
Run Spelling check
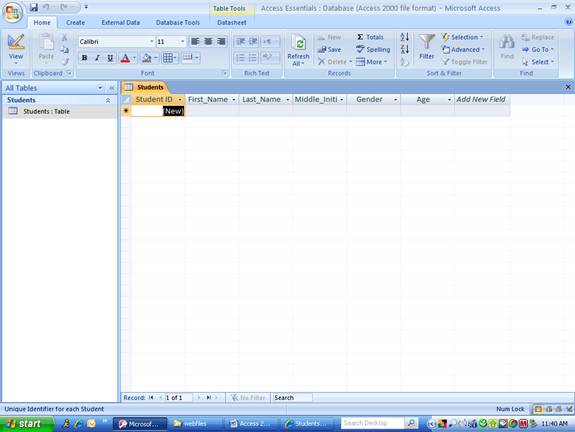373,50
